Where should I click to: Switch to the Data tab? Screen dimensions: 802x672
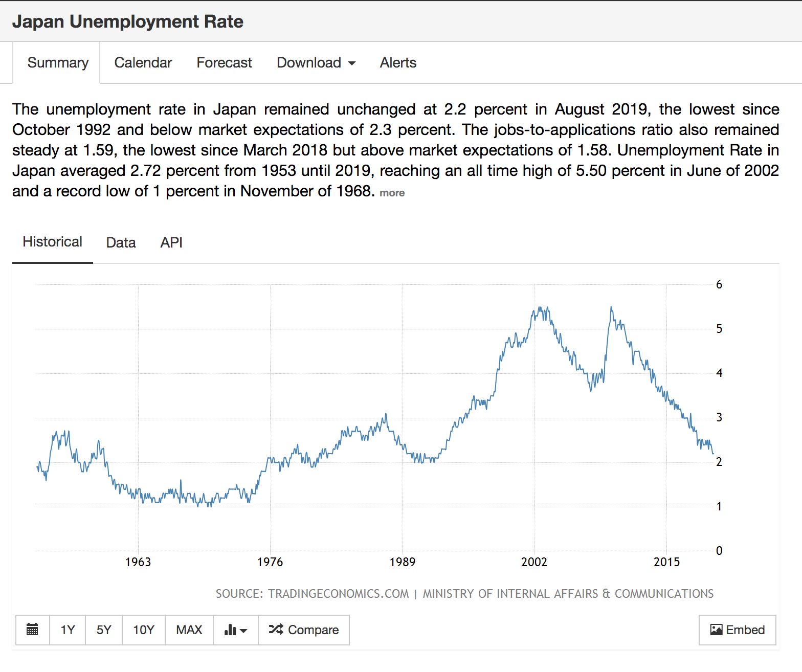coord(121,242)
